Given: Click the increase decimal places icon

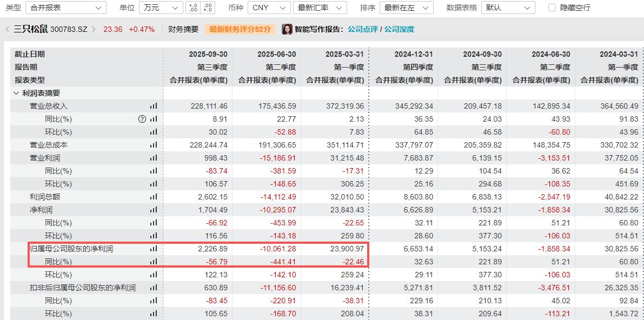Looking at the screenshot, I should coord(192,8).
